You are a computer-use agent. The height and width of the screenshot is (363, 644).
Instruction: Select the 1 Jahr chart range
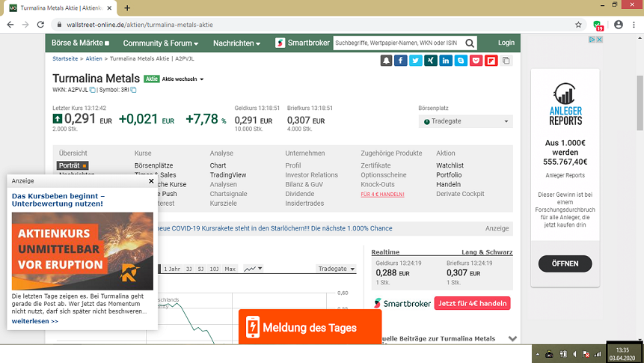[x=172, y=269]
